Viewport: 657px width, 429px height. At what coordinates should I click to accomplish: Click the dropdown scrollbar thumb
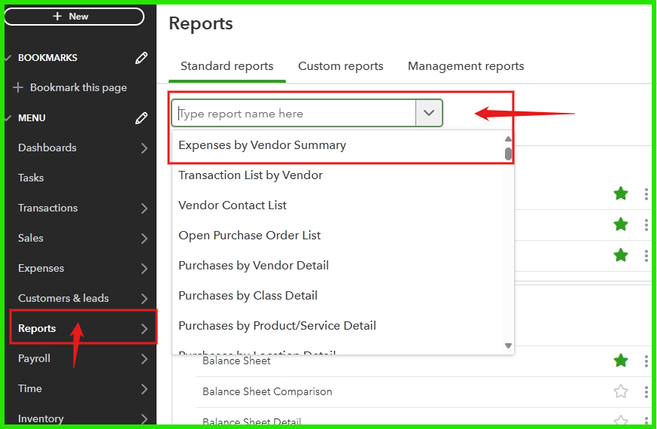pyautogui.click(x=508, y=154)
